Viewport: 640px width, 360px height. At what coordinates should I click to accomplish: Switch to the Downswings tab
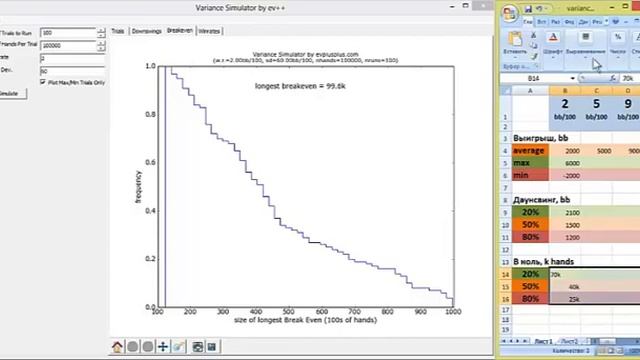coord(147,31)
